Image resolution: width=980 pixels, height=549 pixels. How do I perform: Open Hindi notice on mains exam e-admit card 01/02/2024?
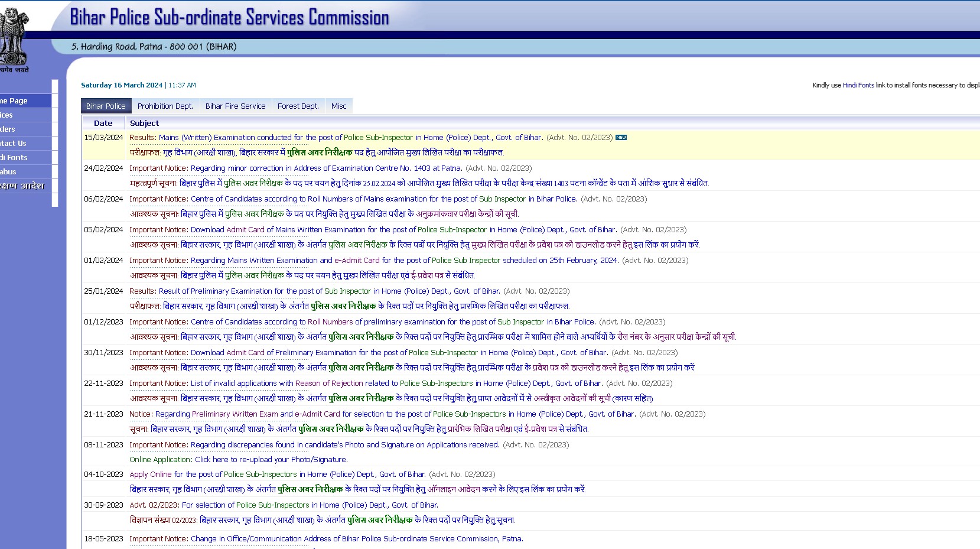coord(302,275)
